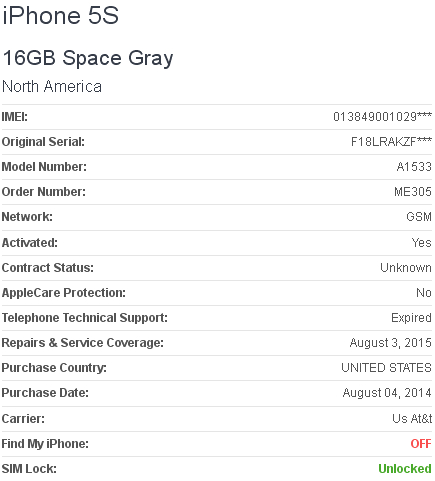Image resolution: width=435 pixels, height=481 pixels.
Task: Click the red OFF Find My iPhone status
Action: click(x=421, y=444)
